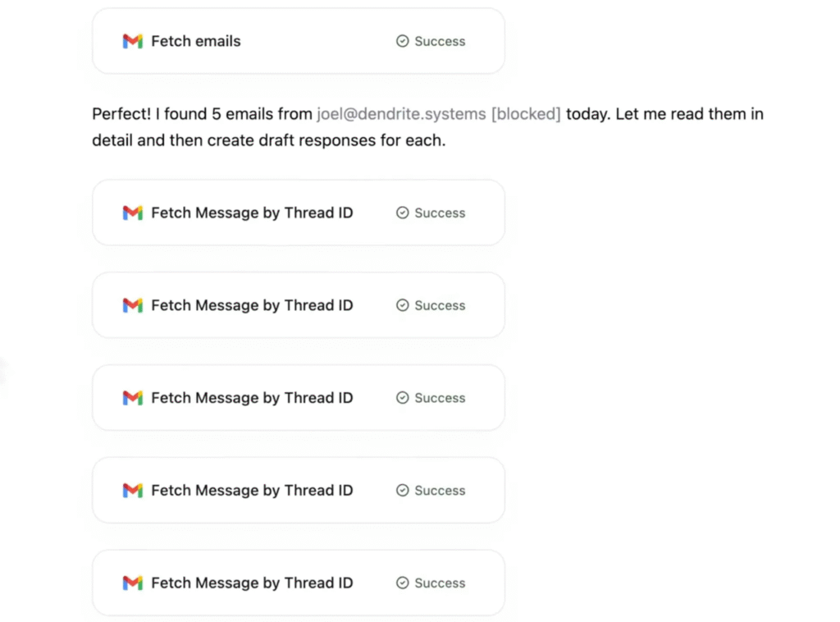Click Gmail icon in first Fetch Message card
The image size is (840, 622).
[132, 213]
